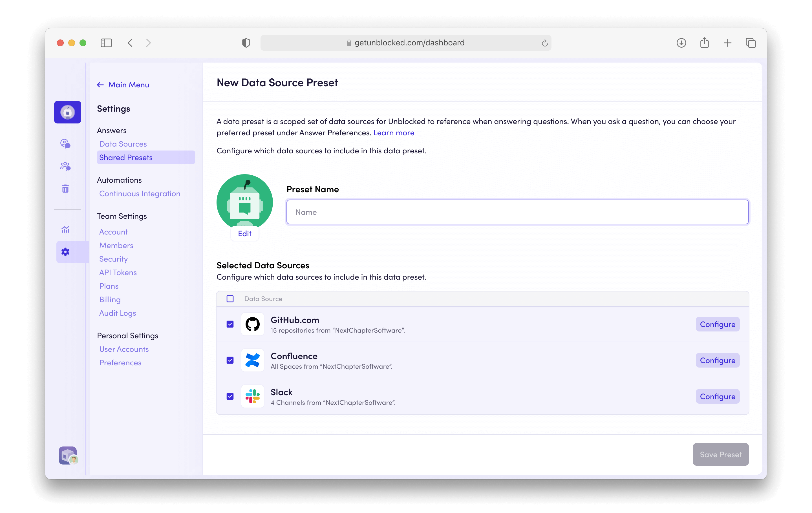Click the downloads icon in toolbar
Viewport: 812px width, 513px height.
coord(681,43)
